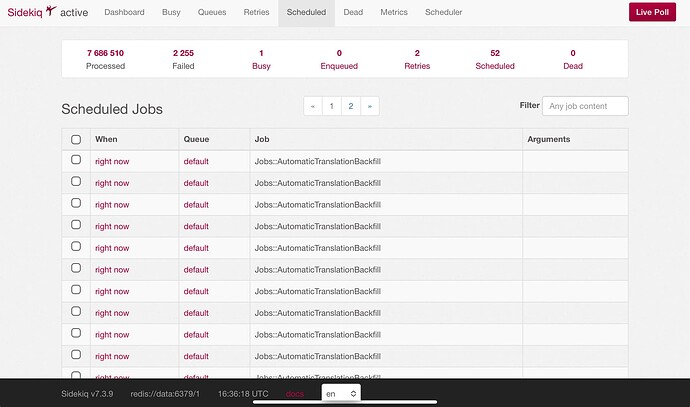Viewport: 690px width, 407px height.
Task: View the Metrics tab
Action: (394, 12)
